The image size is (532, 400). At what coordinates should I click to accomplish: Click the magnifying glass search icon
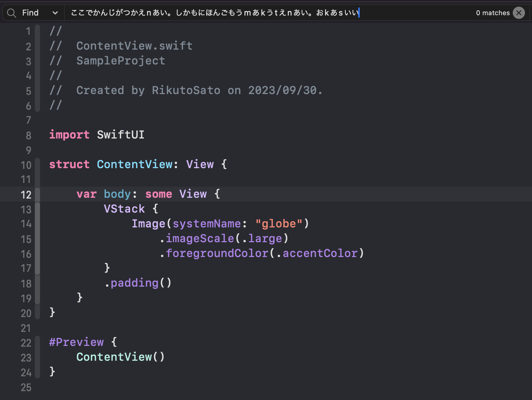[x=11, y=12]
